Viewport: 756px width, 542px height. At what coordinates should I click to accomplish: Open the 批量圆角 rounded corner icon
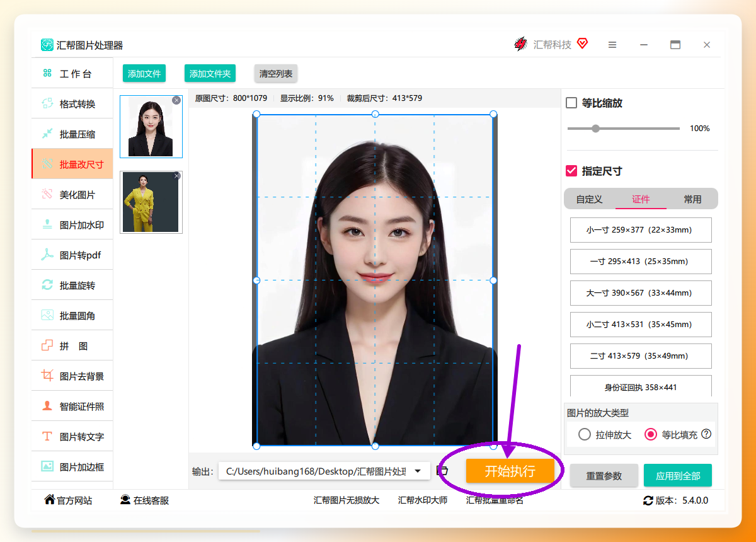point(47,315)
